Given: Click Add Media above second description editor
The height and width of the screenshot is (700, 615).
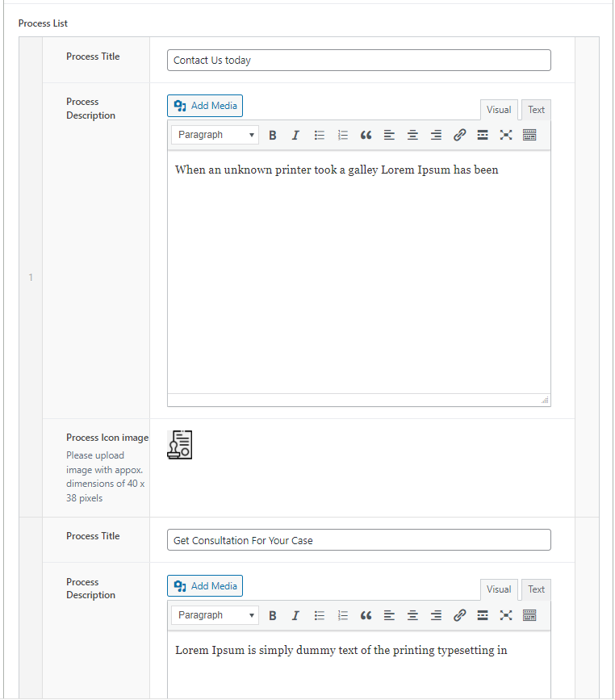Looking at the screenshot, I should 205,585.
